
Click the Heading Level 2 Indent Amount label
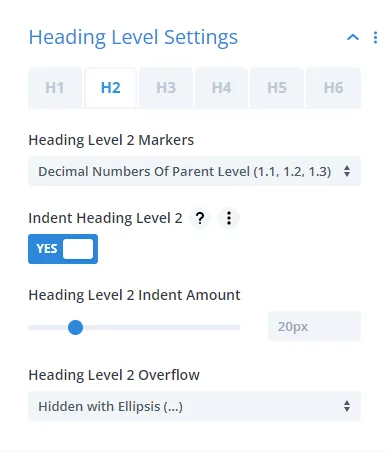click(x=134, y=295)
